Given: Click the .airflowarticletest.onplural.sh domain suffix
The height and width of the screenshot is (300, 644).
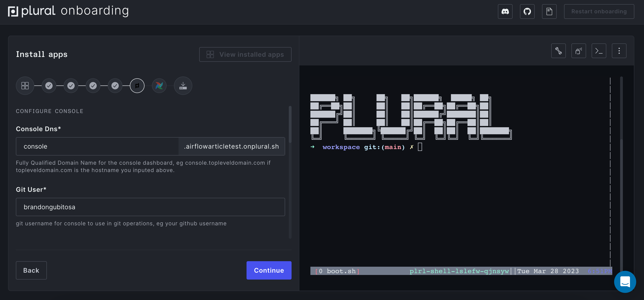Looking at the screenshot, I should pyautogui.click(x=231, y=147).
